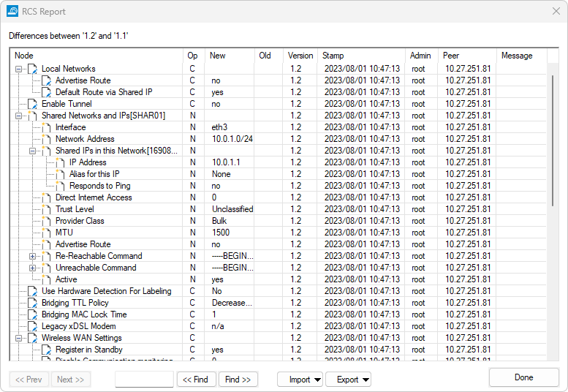The height and width of the screenshot is (392, 568).
Task: Expand the Unreachable Command node
Action: tap(33, 268)
